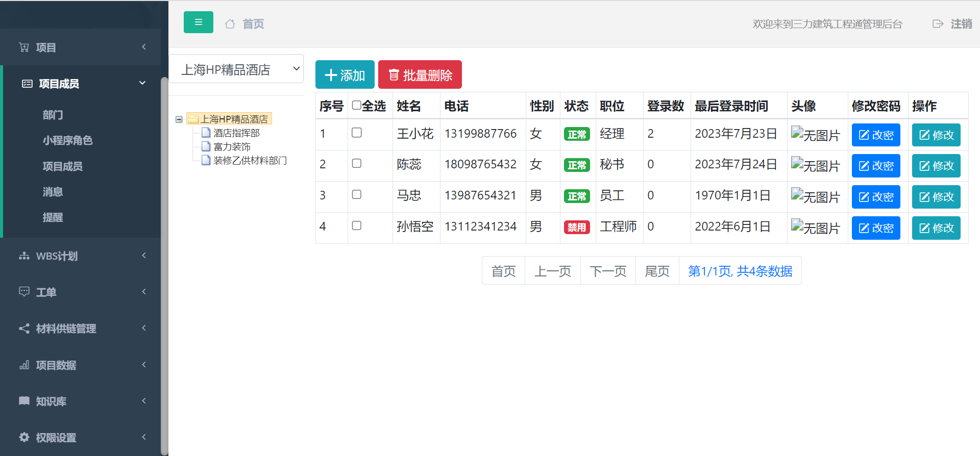Click the home icon in breadcrumb
The height and width of the screenshot is (456, 980).
coord(230,24)
